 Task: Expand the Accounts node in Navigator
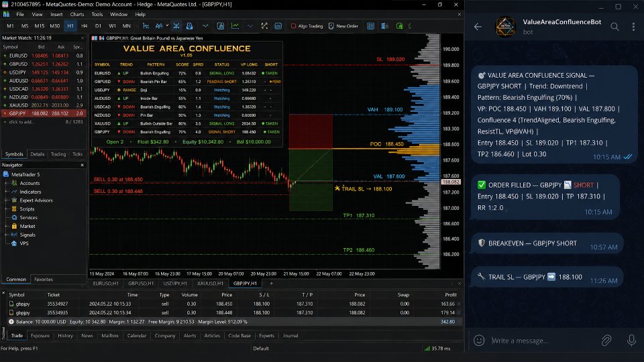point(6,183)
